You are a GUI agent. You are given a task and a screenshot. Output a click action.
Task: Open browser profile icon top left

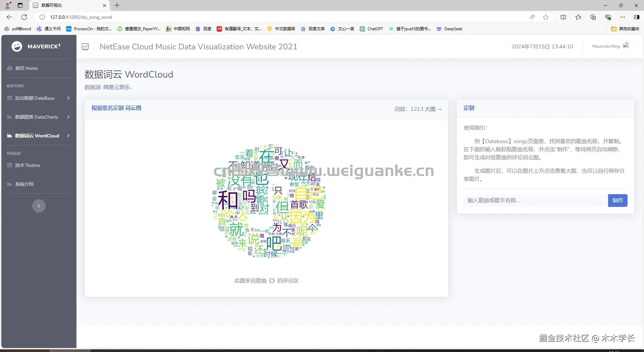7,5
